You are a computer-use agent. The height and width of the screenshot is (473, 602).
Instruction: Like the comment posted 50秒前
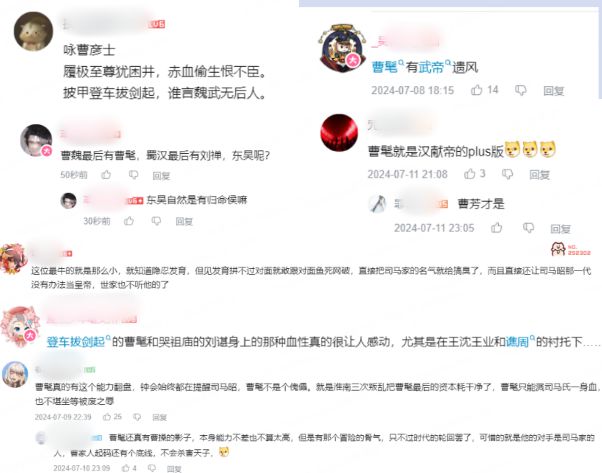click(106, 175)
